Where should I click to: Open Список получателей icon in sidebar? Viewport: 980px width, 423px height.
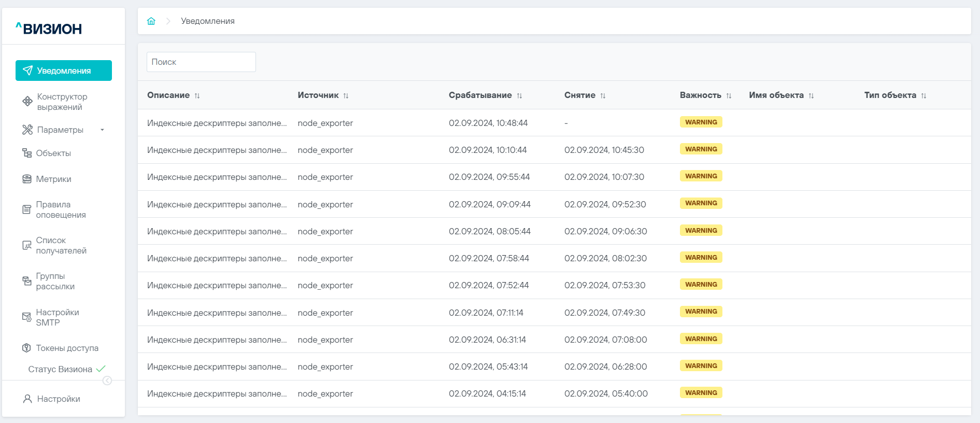point(27,245)
